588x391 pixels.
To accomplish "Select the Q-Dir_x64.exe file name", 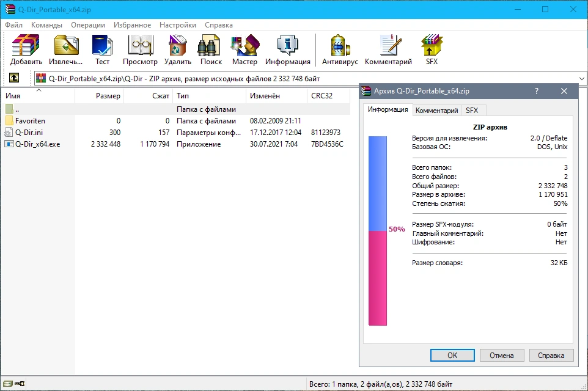I will click(37, 144).
